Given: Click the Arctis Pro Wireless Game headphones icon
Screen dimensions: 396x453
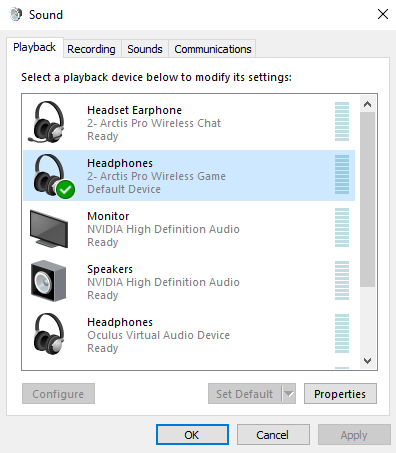Looking at the screenshot, I should [x=50, y=175].
